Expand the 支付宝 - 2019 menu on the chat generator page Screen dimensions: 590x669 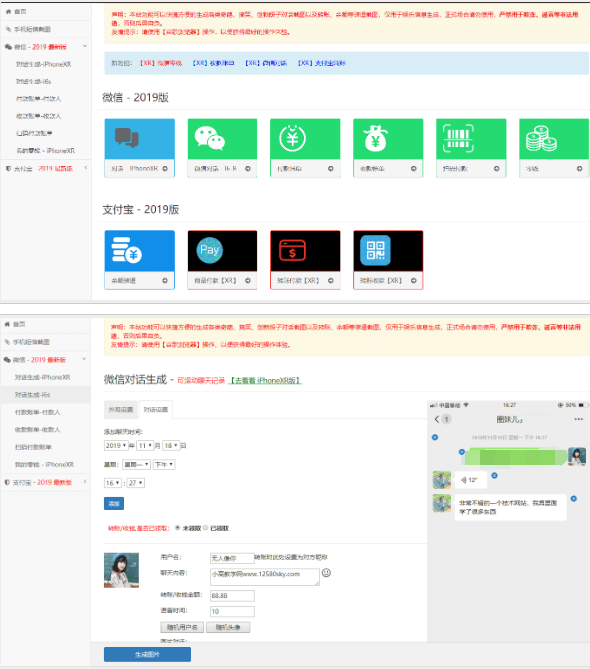[x=46, y=482]
